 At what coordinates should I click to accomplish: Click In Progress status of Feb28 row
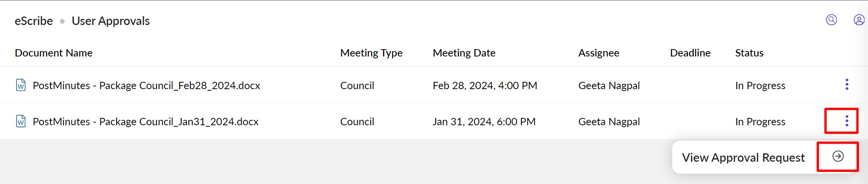(760, 85)
